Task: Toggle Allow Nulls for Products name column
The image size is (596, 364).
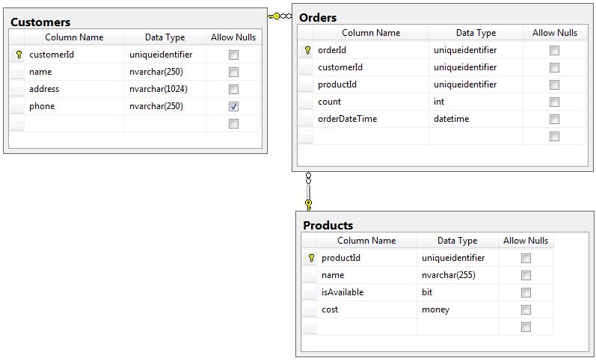Action: [x=526, y=276]
